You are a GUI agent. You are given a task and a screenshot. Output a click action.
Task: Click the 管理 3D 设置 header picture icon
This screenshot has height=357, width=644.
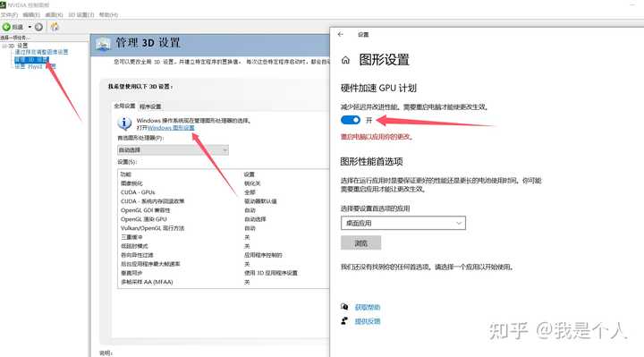pos(103,44)
